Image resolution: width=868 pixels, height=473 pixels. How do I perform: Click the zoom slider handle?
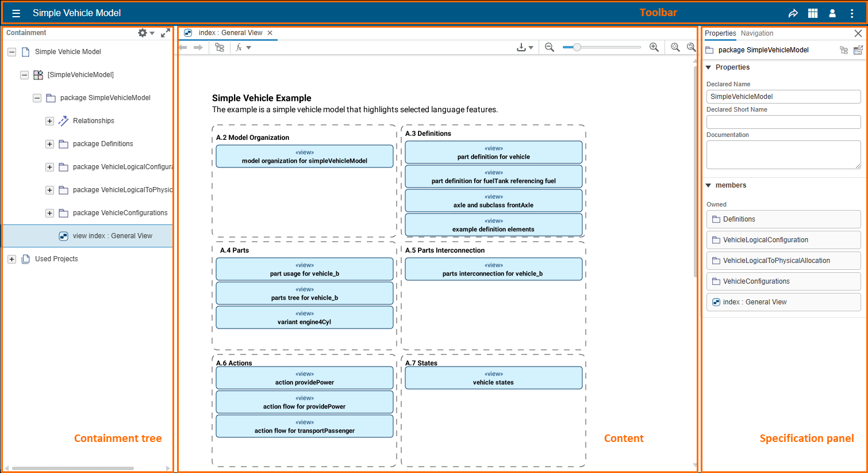577,47
